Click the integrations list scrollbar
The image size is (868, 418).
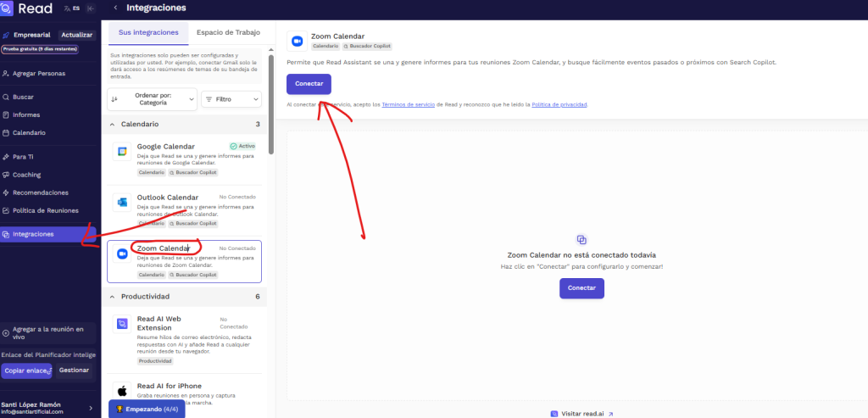271,104
